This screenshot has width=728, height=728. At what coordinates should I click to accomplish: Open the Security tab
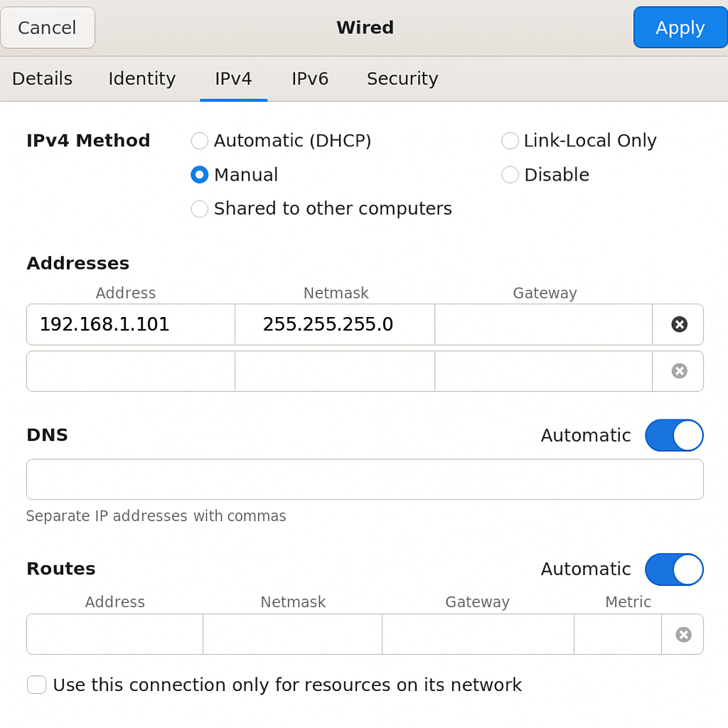tap(402, 79)
